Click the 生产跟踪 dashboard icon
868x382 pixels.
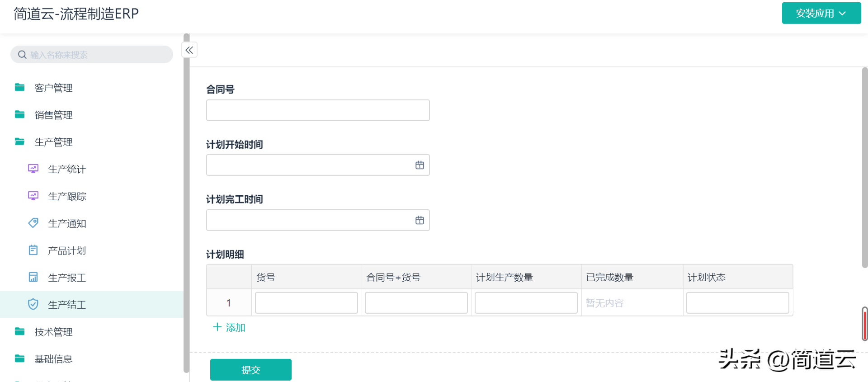tap(33, 196)
